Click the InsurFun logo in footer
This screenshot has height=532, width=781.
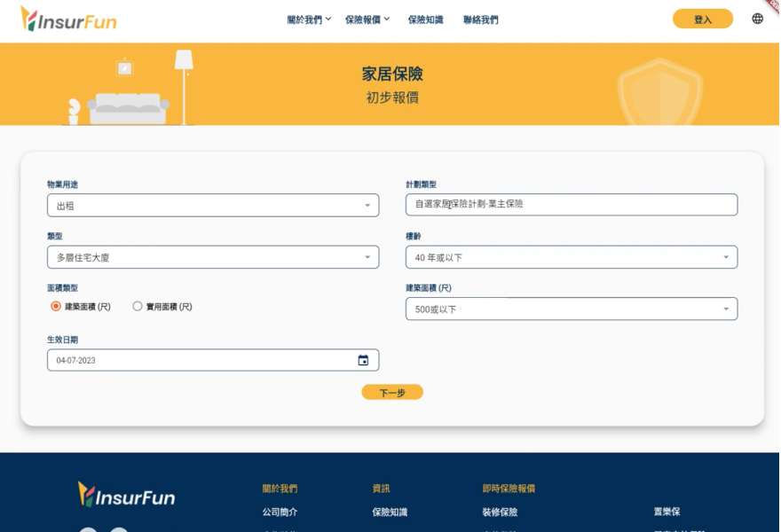point(126,495)
